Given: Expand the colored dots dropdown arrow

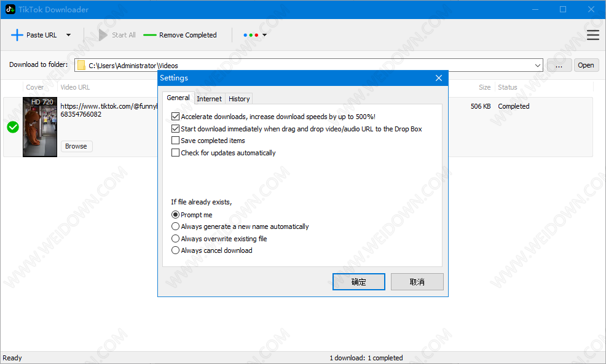Looking at the screenshot, I should pos(265,35).
